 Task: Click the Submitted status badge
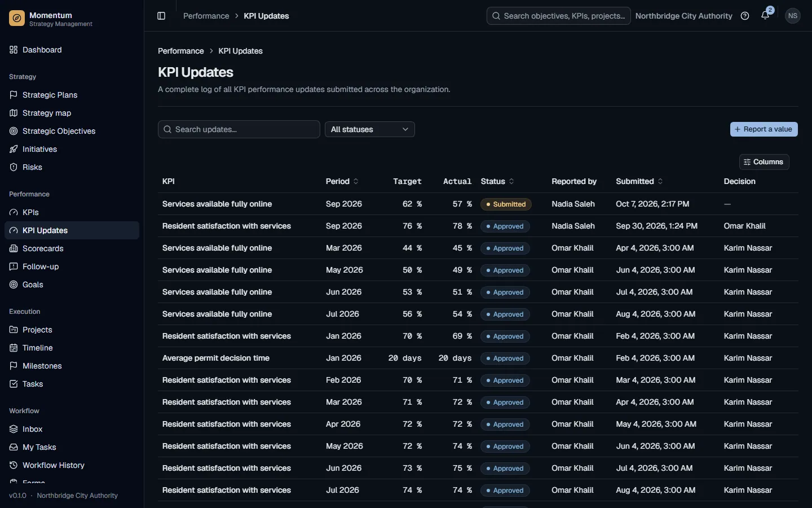506,204
